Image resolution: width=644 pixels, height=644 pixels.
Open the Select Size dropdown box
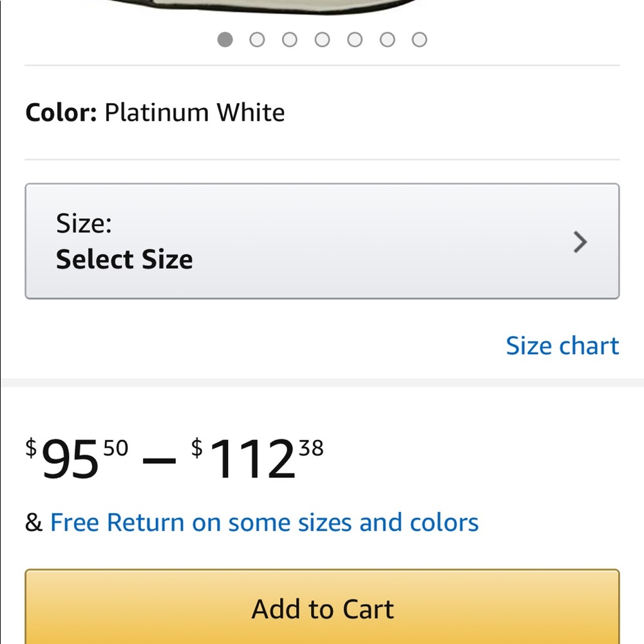[322, 241]
